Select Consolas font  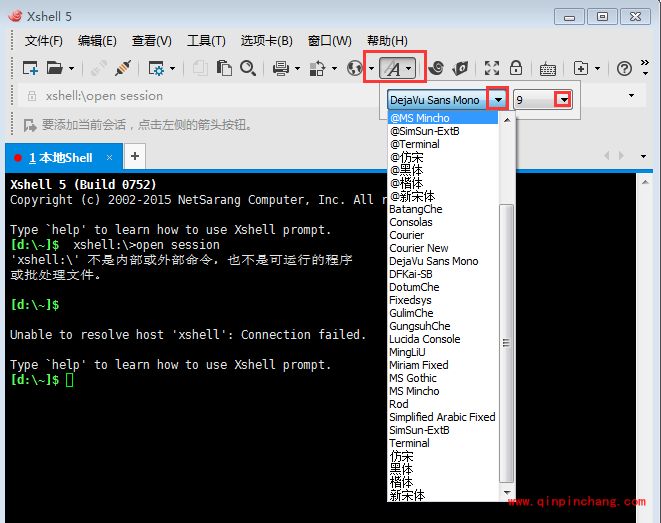click(443, 222)
